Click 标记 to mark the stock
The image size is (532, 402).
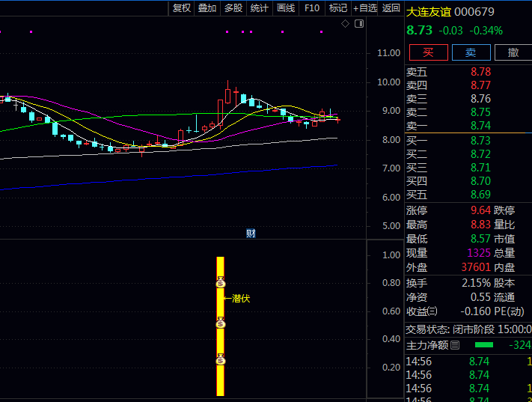coord(338,8)
